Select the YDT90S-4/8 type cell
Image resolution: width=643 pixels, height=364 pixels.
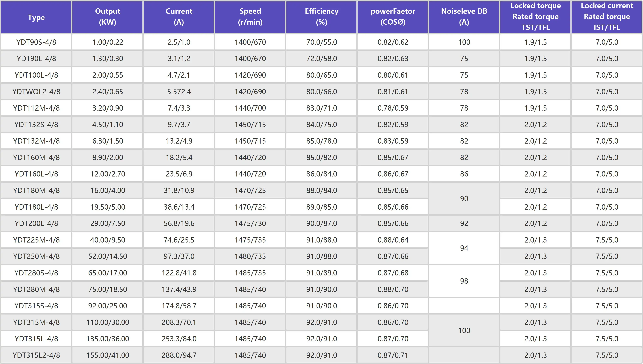click(x=36, y=42)
